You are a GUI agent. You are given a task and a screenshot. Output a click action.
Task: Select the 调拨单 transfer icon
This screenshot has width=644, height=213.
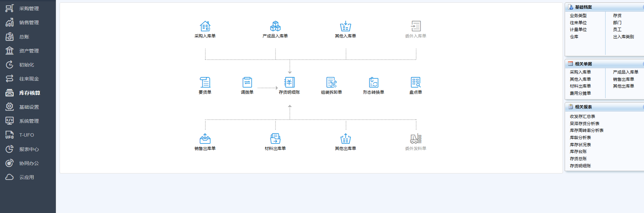pyautogui.click(x=247, y=82)
